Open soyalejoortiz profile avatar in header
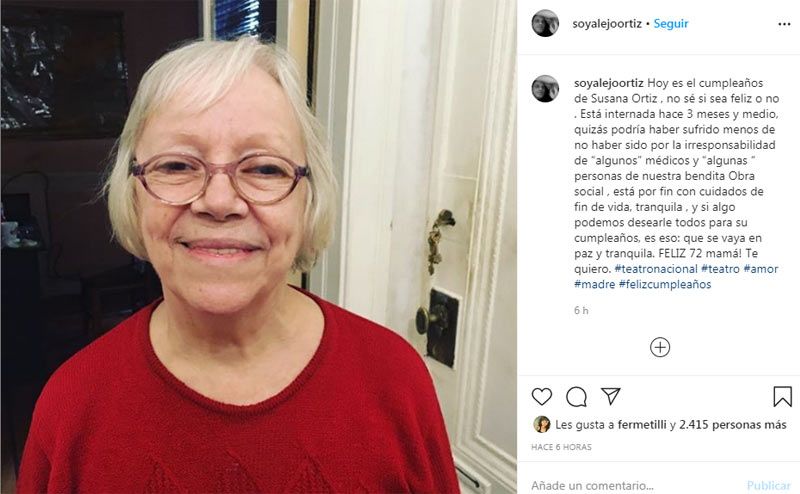This screenshot has height=494, width=800. point(545,23)
